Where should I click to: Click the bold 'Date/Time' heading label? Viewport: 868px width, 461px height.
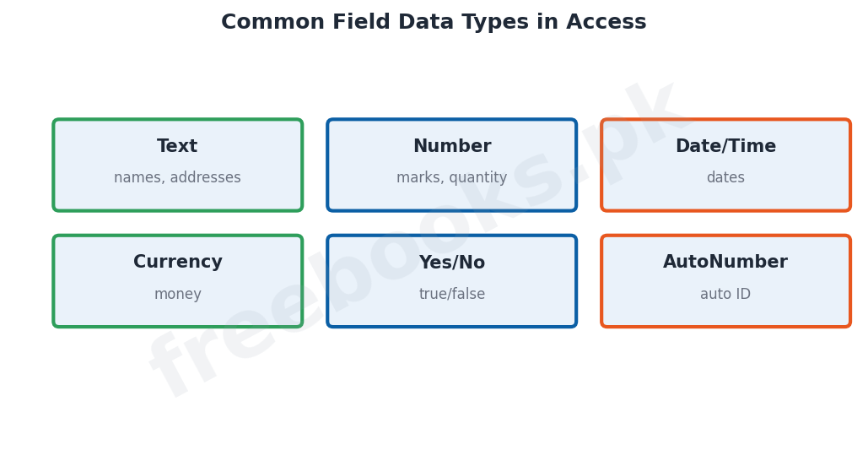(725, 146)
